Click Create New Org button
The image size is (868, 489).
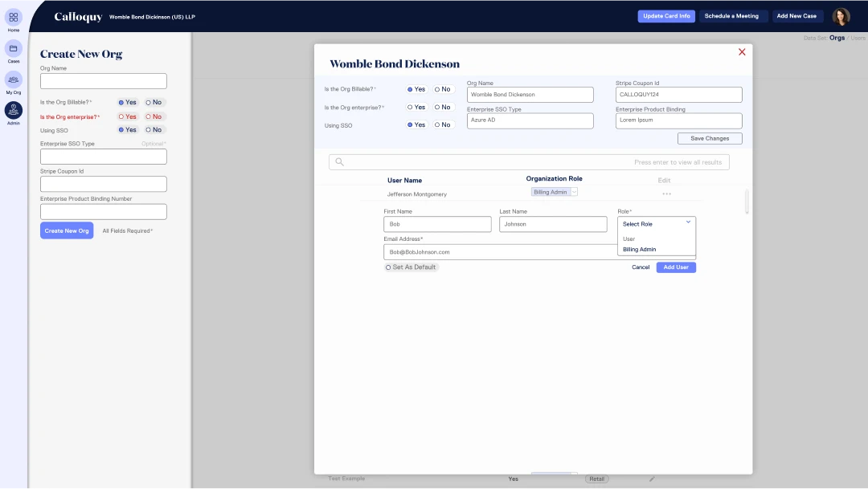(67, 230)
